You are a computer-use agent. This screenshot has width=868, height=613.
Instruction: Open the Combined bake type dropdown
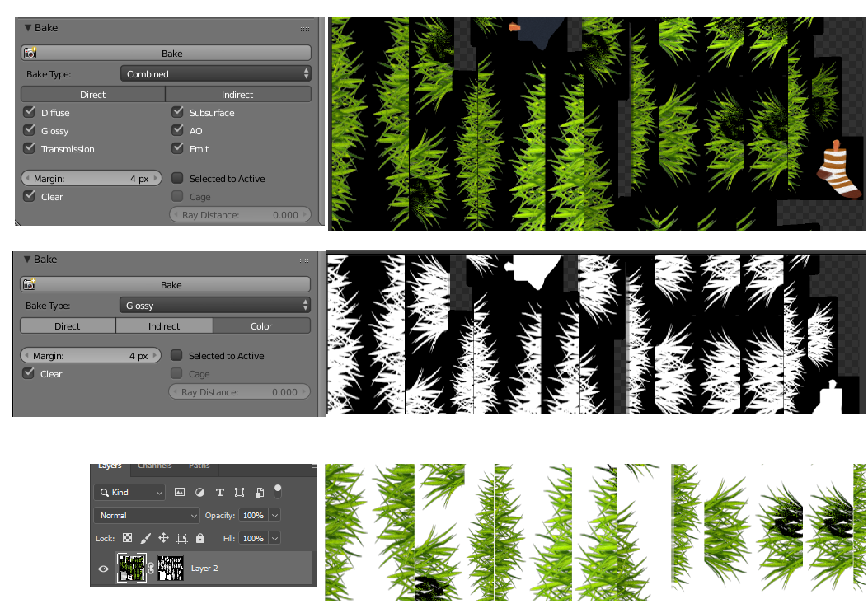click(x=214, y=73)
